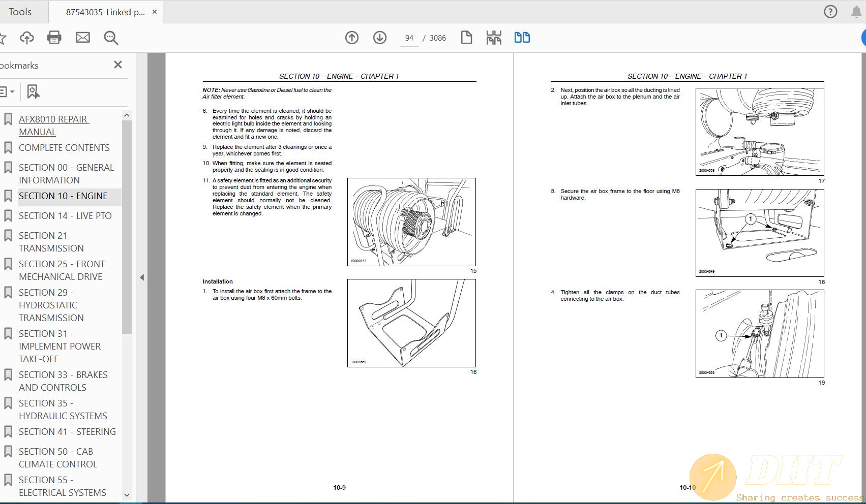Open the SECTION 21 - TRANSMISSION bookmark

click(51, 242)
